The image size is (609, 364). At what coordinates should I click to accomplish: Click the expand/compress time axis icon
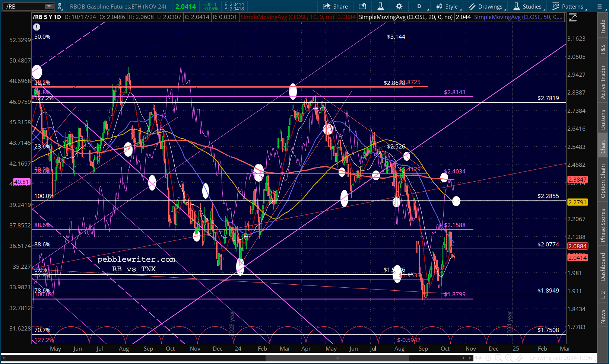[x=479, y=358]
